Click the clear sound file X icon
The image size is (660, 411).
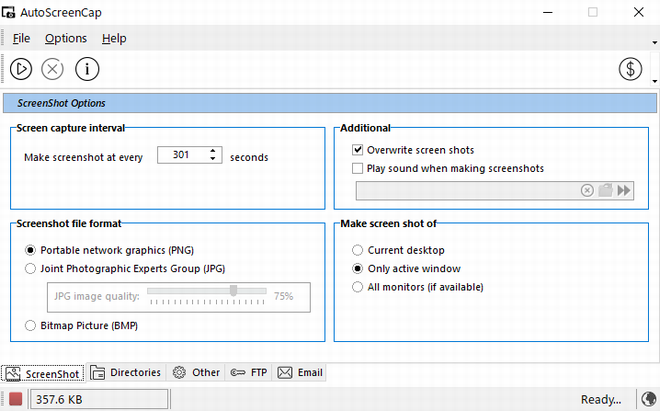click(587, 190)
